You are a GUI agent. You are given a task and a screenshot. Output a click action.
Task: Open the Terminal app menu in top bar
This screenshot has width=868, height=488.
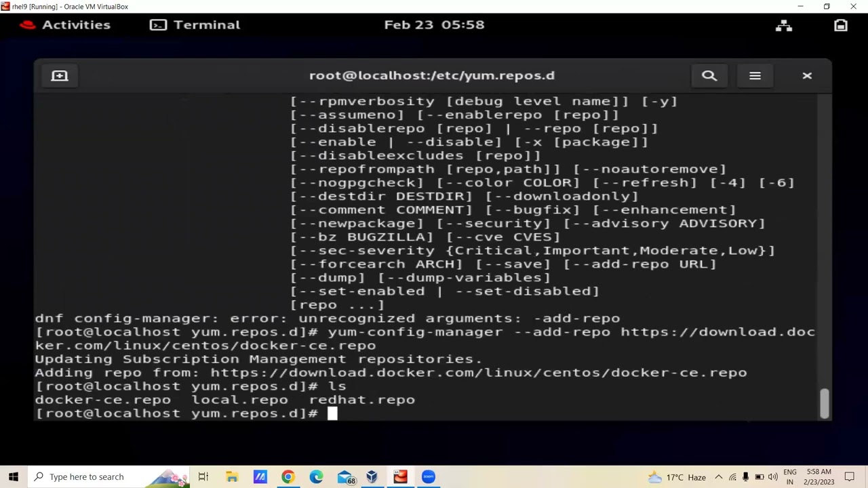(x=195, y=24)
